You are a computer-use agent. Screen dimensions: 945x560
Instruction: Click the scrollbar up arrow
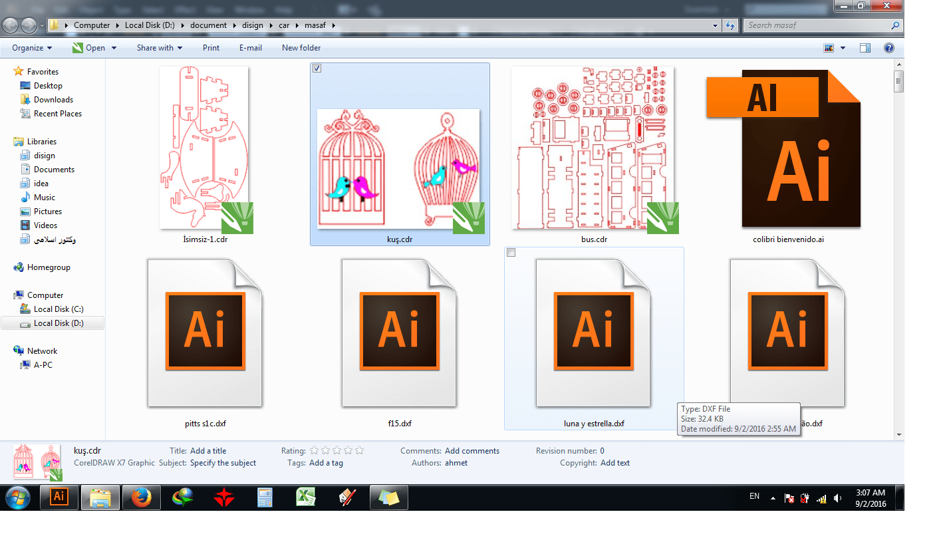(x=899, y=65)
